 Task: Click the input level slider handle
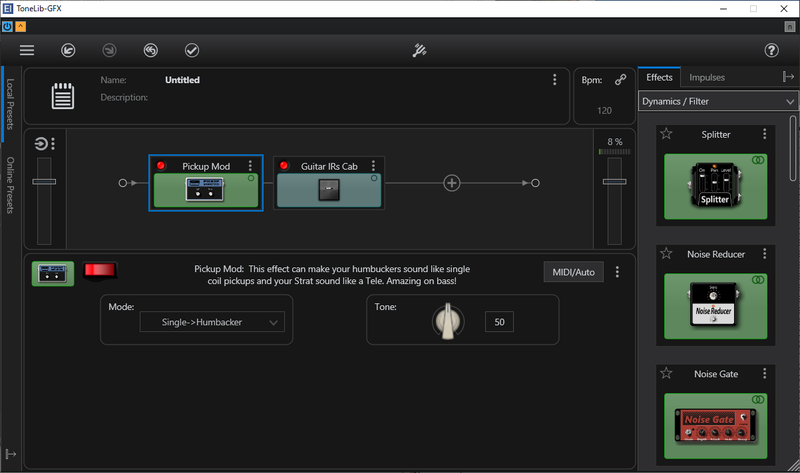(x=44, y=182)
